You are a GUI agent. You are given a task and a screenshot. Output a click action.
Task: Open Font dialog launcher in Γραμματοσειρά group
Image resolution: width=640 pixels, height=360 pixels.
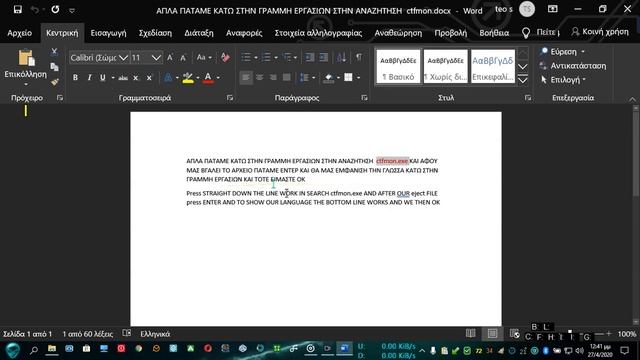pos(230,98)
